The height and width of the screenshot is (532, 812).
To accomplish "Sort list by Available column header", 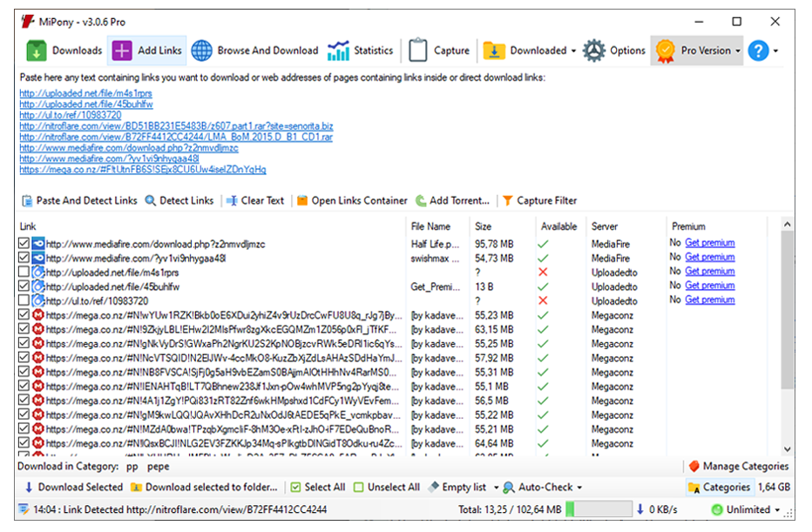I will pos(558,226).
